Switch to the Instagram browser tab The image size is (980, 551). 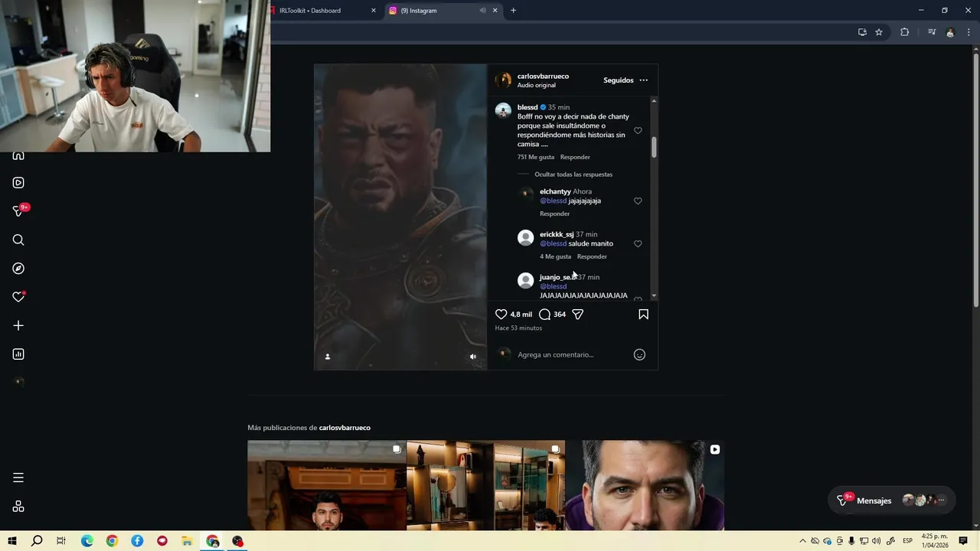coord(433,11)
